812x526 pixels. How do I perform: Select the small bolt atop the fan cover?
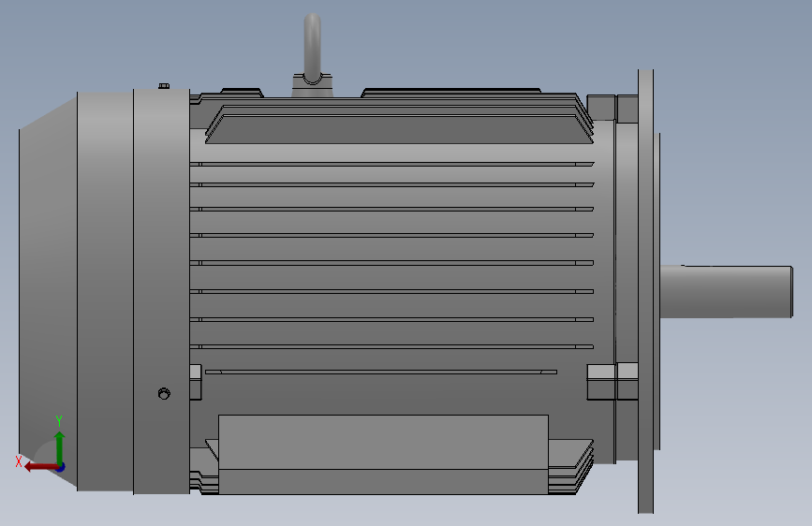[x=164, y=86]
